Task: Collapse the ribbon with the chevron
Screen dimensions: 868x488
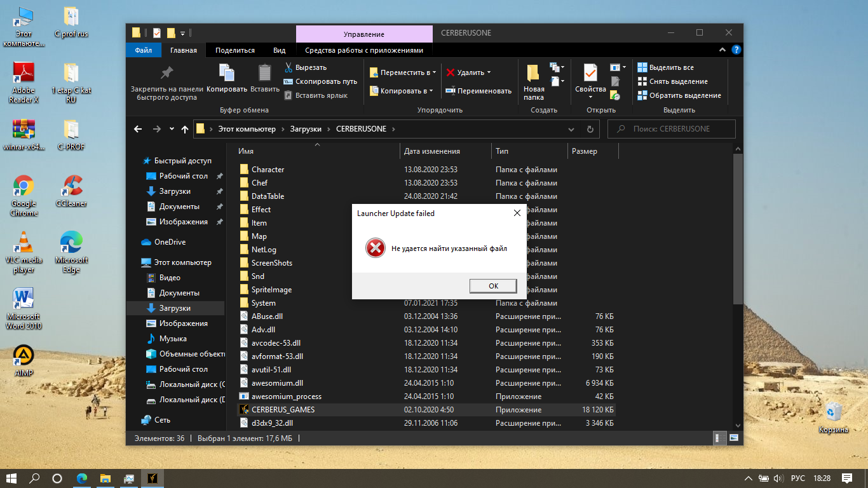Action: [722, 50]
